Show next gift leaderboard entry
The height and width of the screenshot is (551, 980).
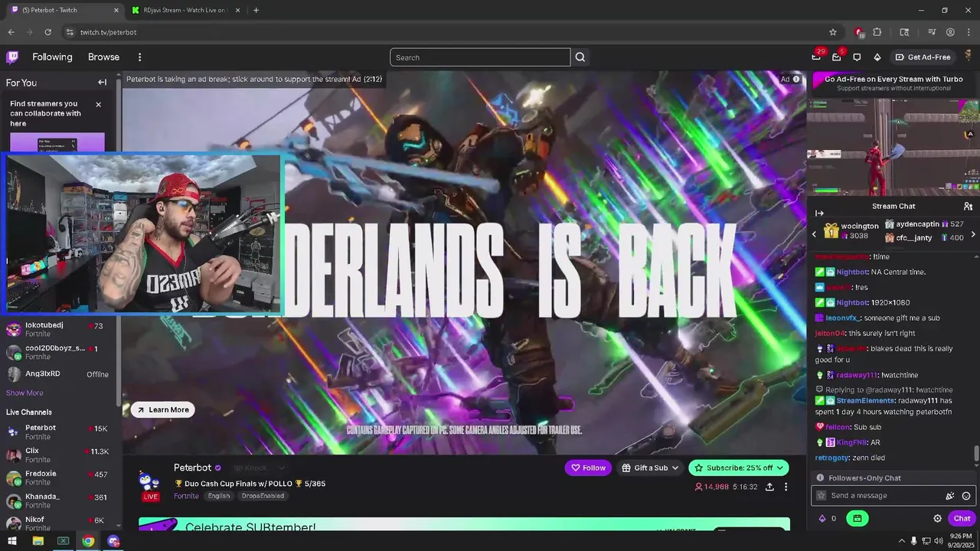[x=973, y=234]
